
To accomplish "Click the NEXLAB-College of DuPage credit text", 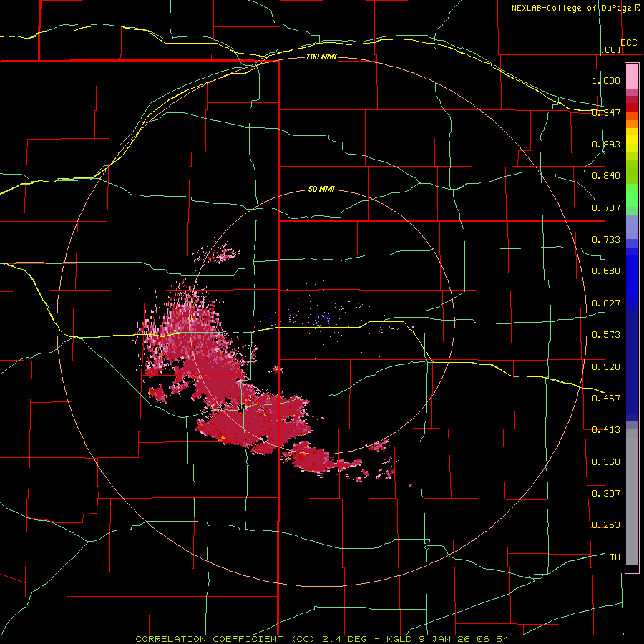I will click(575, 8).
